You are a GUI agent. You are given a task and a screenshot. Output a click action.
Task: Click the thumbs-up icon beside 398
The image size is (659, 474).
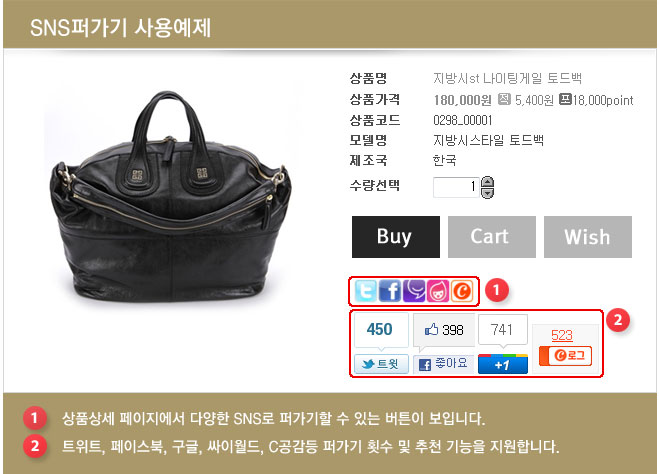tap(431, 329)
